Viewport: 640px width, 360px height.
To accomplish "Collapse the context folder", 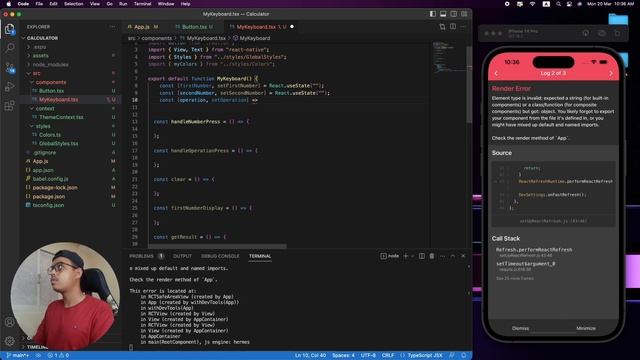I will [45, 109].
